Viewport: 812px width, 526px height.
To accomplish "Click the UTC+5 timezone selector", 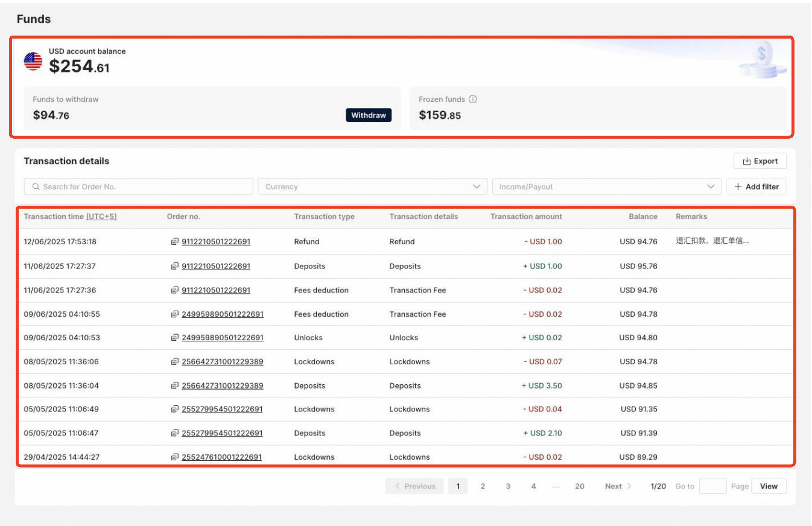I will pos(101,217).
